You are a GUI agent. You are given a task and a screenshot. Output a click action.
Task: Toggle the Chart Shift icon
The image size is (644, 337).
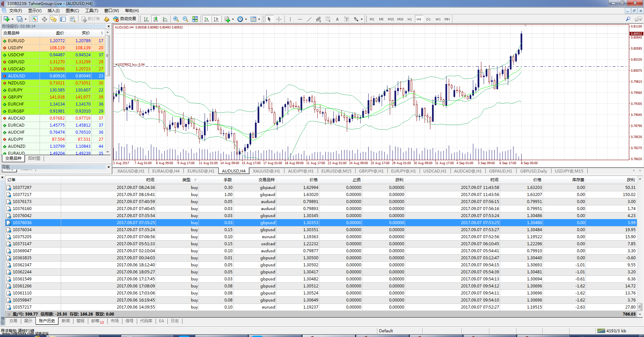point(216,19)
